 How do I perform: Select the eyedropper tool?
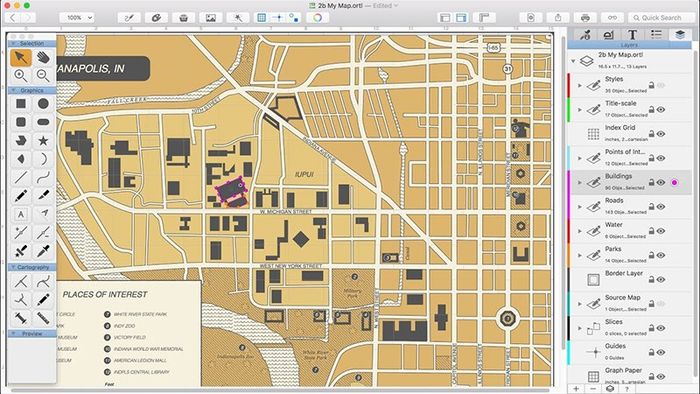point(43,251)
